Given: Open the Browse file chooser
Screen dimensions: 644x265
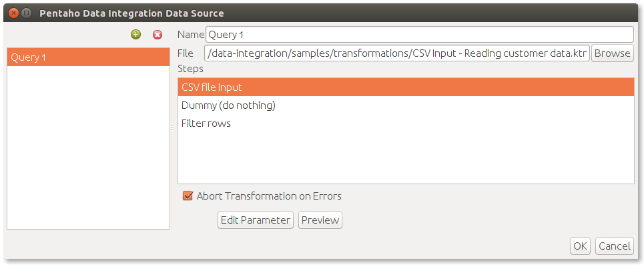Looking at the screenshot, I should tap(613, 53).
